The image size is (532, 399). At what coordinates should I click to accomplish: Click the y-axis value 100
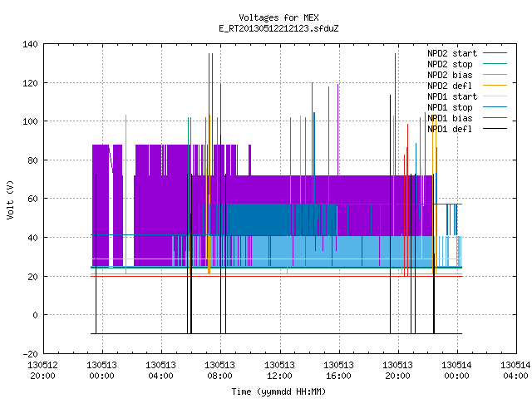pyautogui.click(x=30, y=121)
